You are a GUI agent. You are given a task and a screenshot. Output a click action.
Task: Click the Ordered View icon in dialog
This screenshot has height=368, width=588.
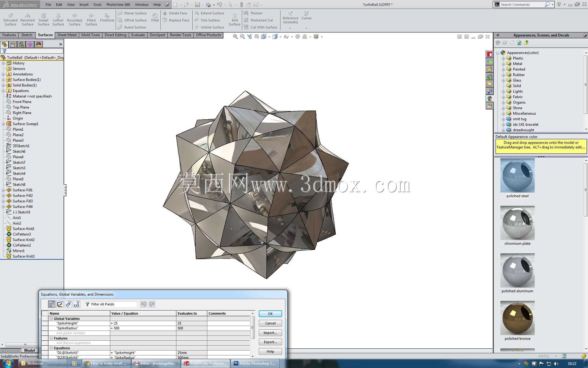coord(77,304)
